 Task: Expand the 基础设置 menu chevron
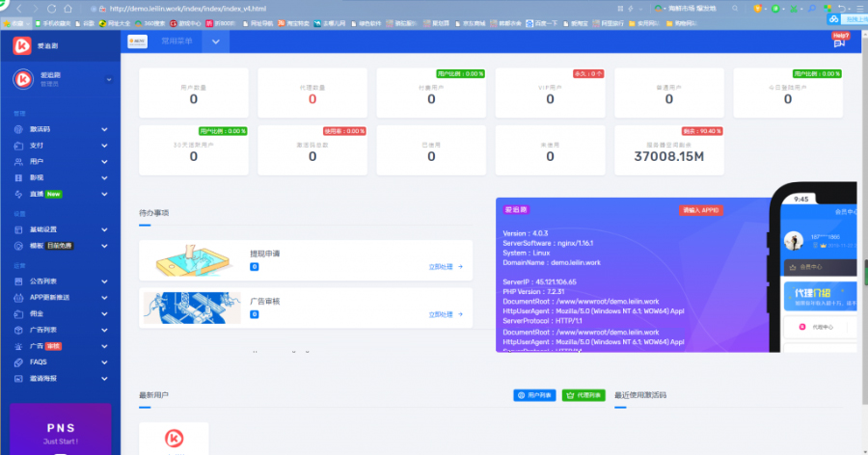[x=104, y=229]
